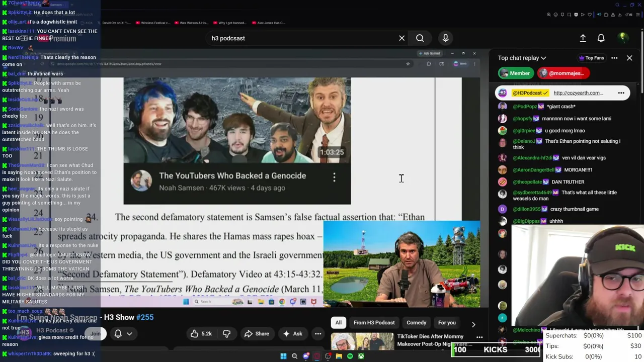Open Windows taskbar search

[x=295, y=356]
